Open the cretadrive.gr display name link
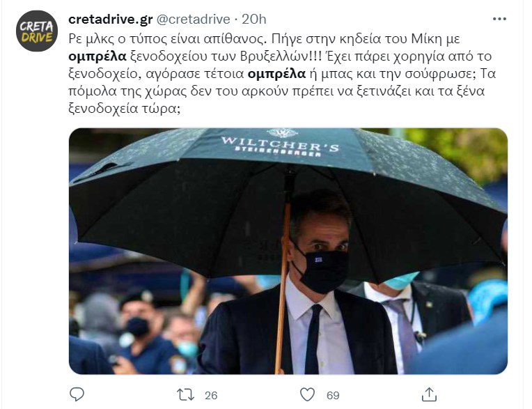532x409 pixels. (111, 20)
